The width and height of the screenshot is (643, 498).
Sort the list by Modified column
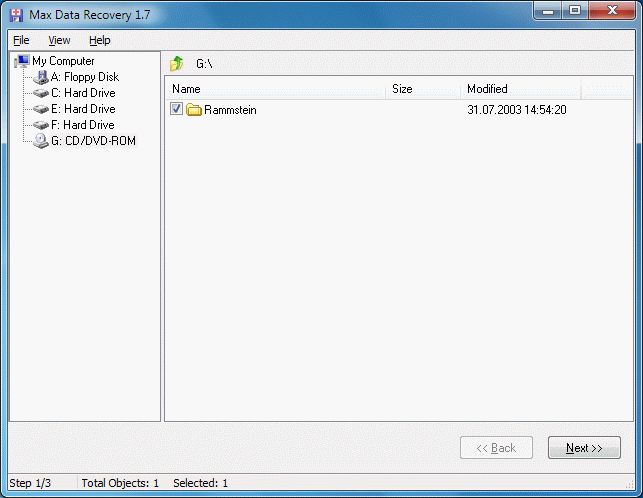[521, 89]
